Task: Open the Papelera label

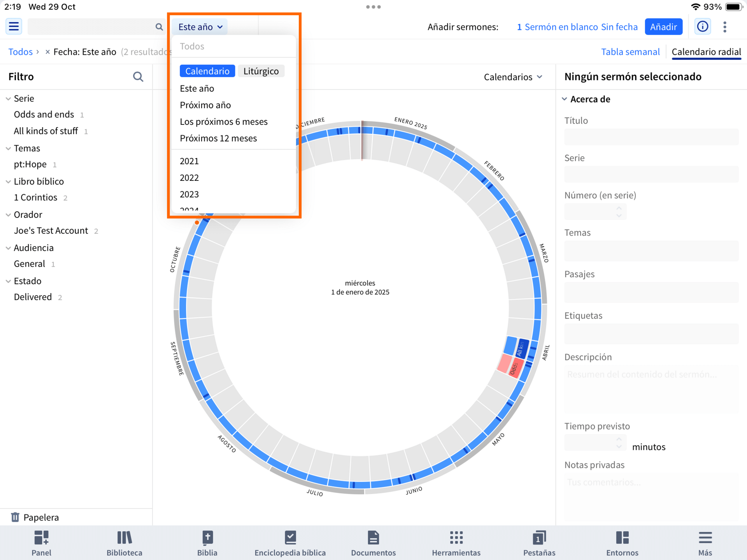Action: click(x=41, y=517)
